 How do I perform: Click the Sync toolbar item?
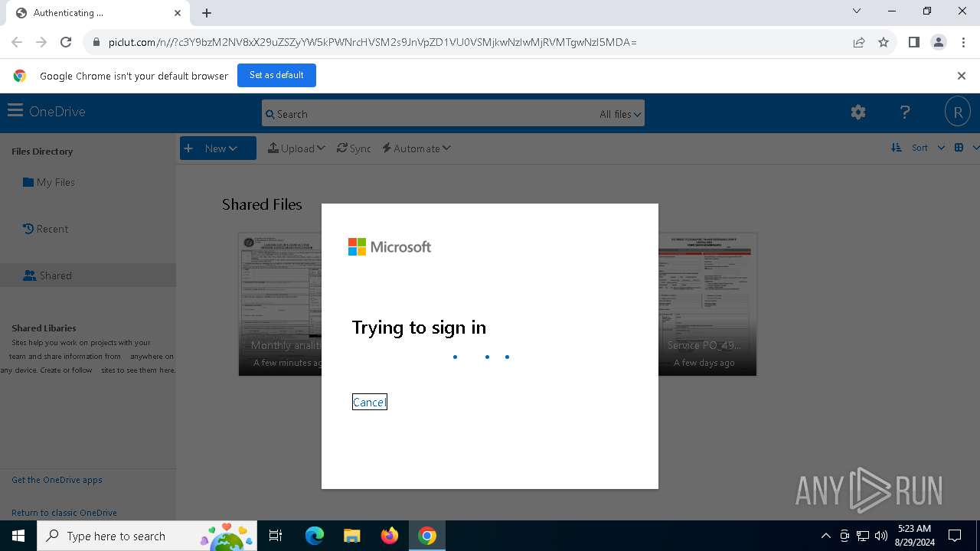(x=354, y=148)
